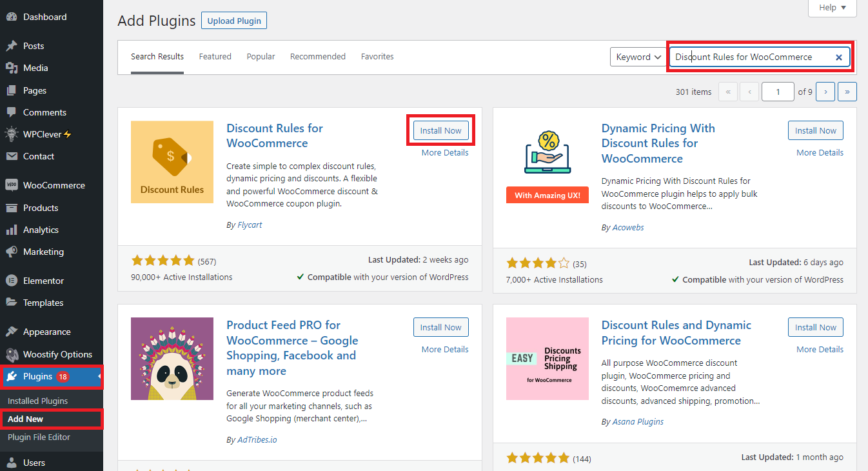Image resolution: width=868 pixels, height=471 pixels.
Task: Click the Templates folder icon
Action: (12, 303)
